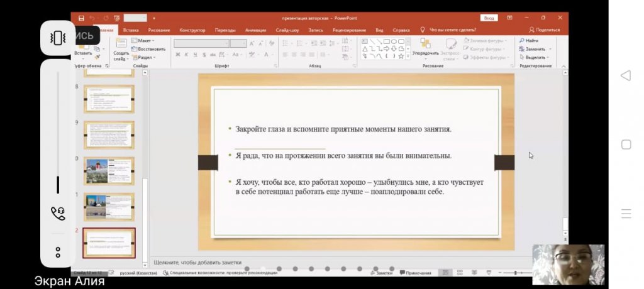Open the Рецензирование tab
This screenshot has width=644, height=289.
pyautogui.click(x=349, y=30)
